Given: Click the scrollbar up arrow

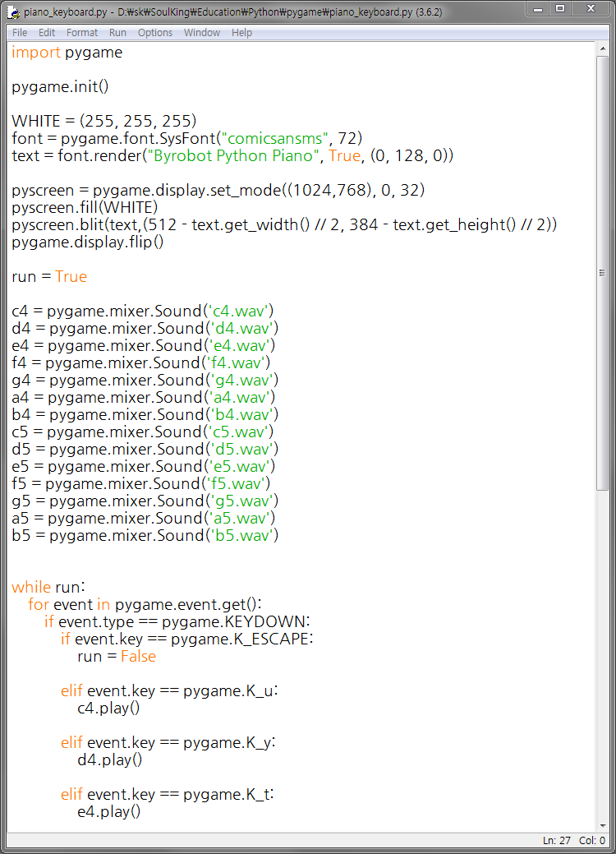Looking at the screenshot, I should click(602, 49).
